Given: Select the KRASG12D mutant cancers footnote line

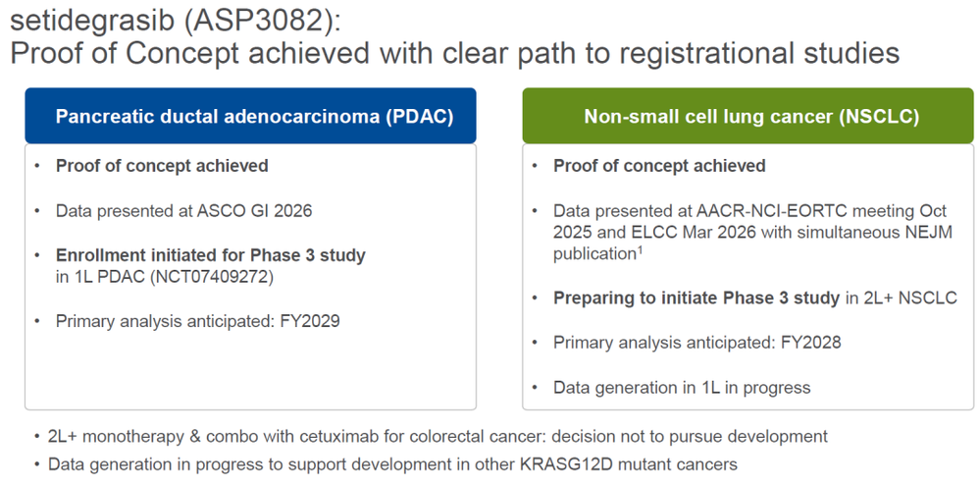Looking at the screenshot, I should (391, 463).
